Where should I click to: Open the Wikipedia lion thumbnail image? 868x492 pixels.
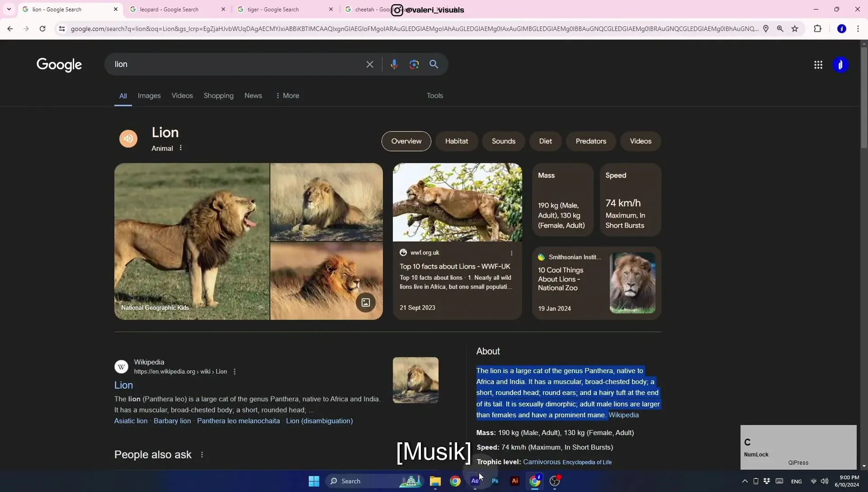coord(415,380)
